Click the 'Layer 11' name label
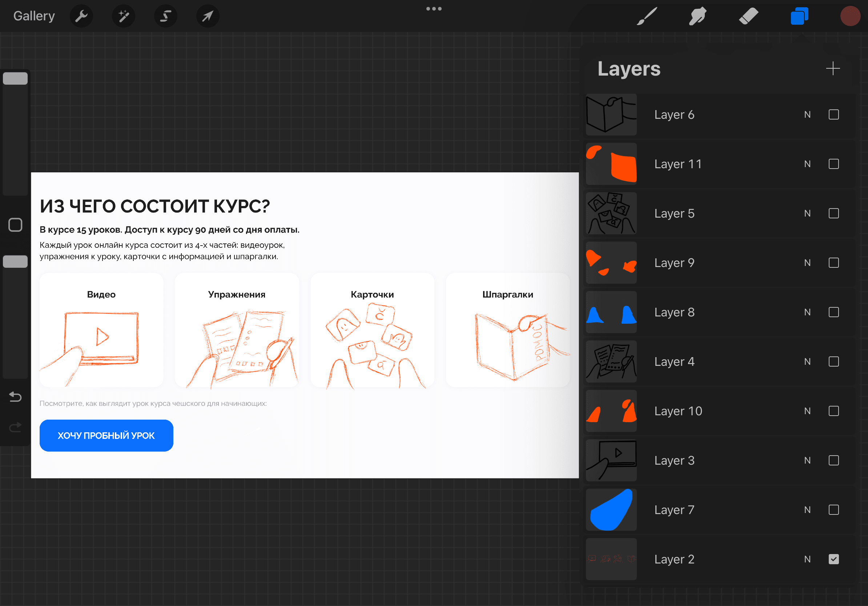The height and width of the screenshot is (606, 868). coord(678,164)
